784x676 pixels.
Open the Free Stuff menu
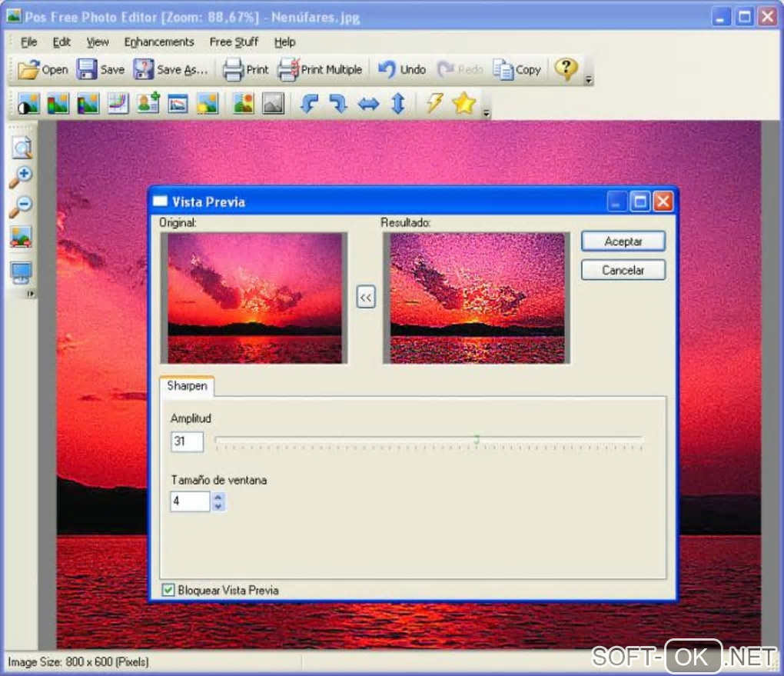pyautogui.click(x=234, y=42)
